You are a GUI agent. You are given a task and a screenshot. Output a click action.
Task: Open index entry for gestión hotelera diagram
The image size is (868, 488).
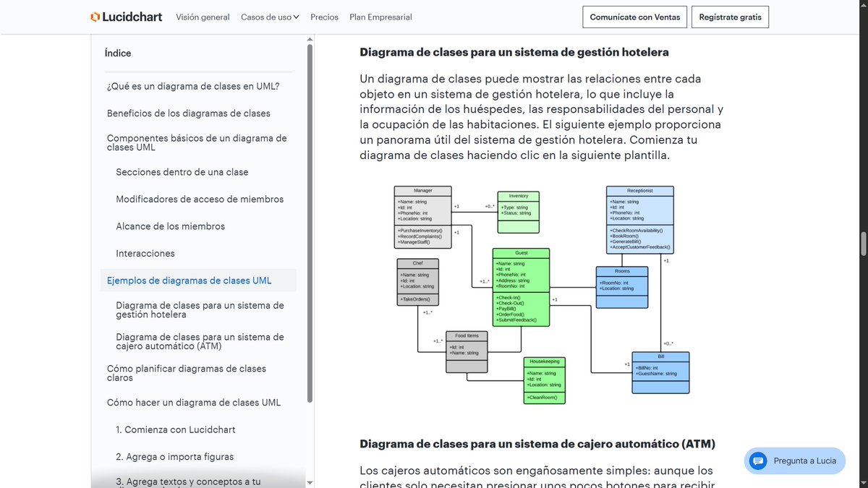(x=200, y=310)
